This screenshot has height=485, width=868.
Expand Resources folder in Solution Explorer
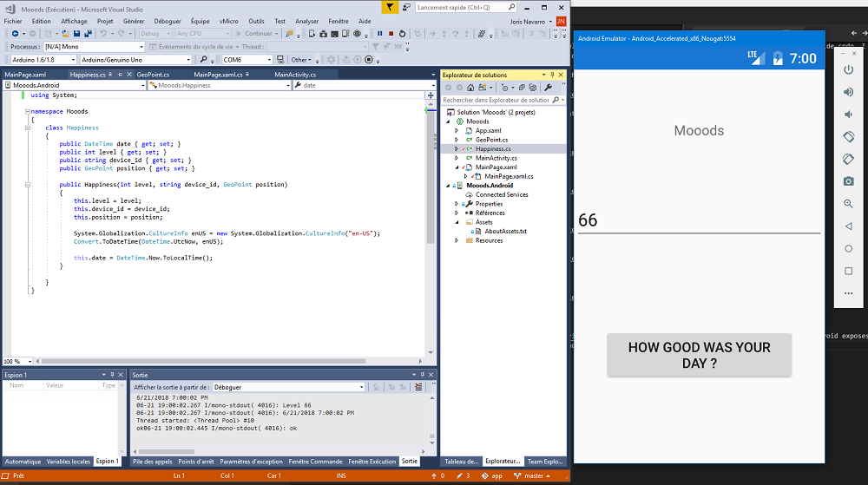(457, 240)
